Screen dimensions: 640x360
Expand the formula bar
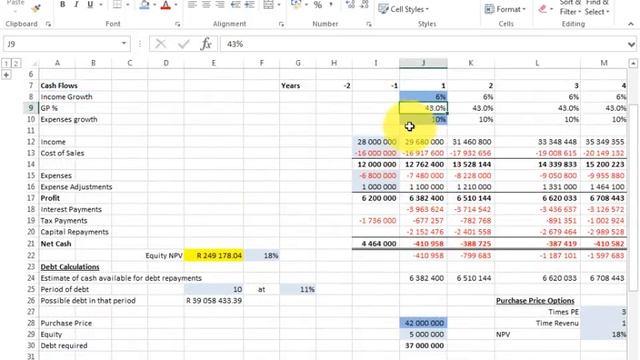click(x=631, y=44)
